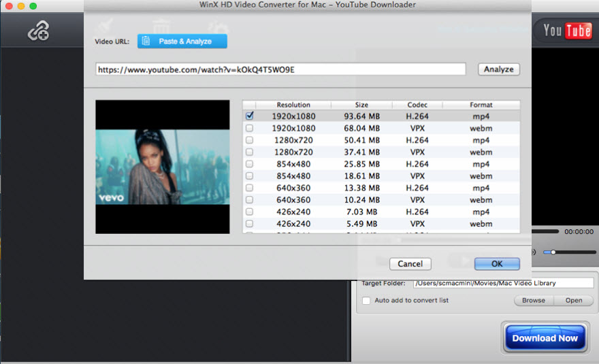
Task: Click the 18.61 MB size cell
Action: click(x=361, y=176)
